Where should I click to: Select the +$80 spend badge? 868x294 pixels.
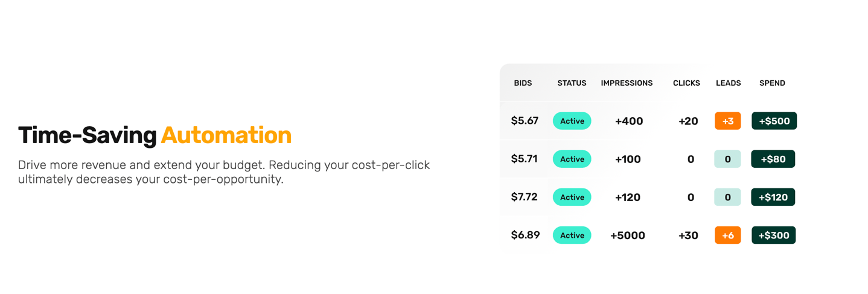(x=773, y=159)
